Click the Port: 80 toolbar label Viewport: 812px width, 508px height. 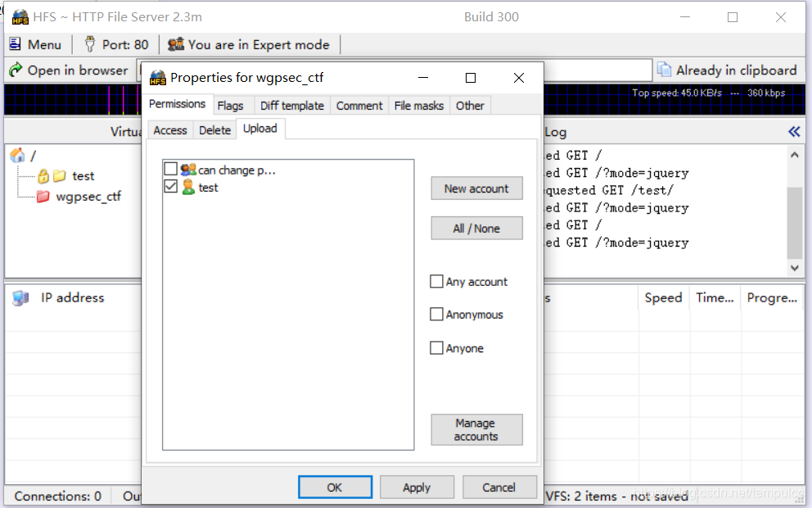click(x=125, y=44)
